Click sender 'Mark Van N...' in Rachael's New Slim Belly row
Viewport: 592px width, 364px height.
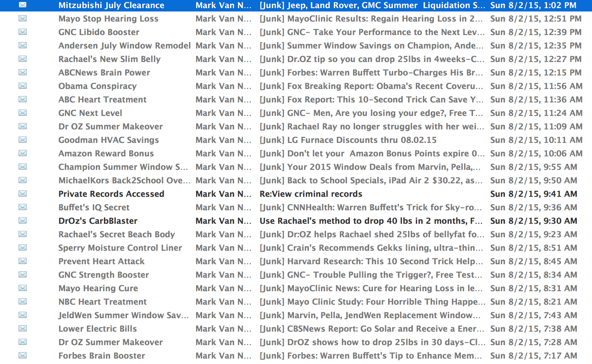pyautogui.click(x=223, y=59)
